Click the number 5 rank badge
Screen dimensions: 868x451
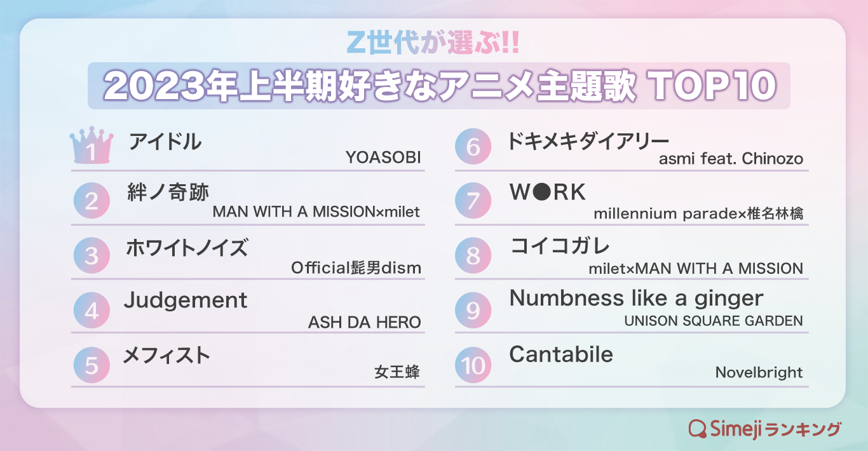tap(92, 365)
